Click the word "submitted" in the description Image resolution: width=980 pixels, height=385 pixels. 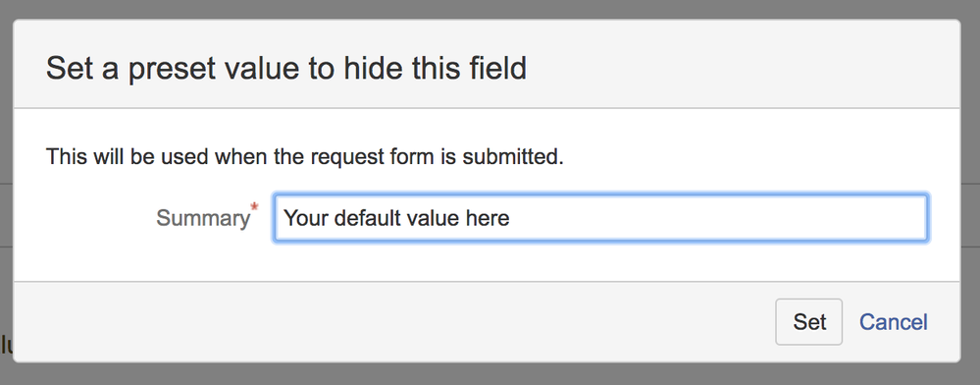coord(511,156)
